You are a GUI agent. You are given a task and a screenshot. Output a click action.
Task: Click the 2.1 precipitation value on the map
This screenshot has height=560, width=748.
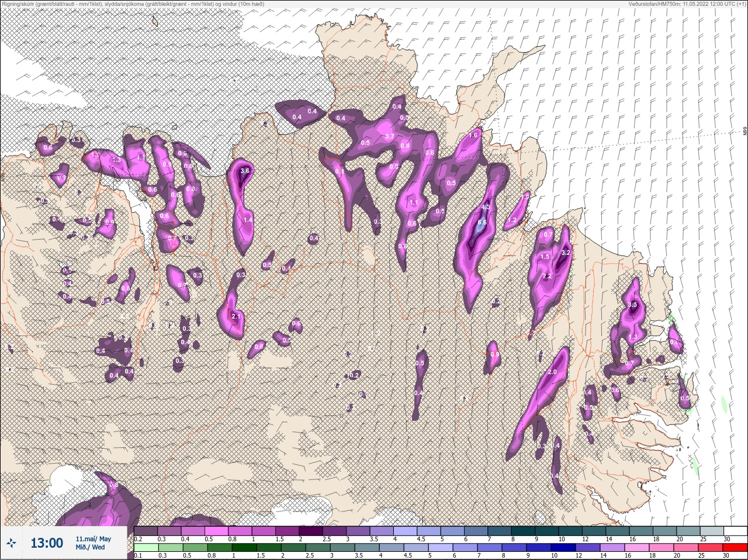coord(236,316)
